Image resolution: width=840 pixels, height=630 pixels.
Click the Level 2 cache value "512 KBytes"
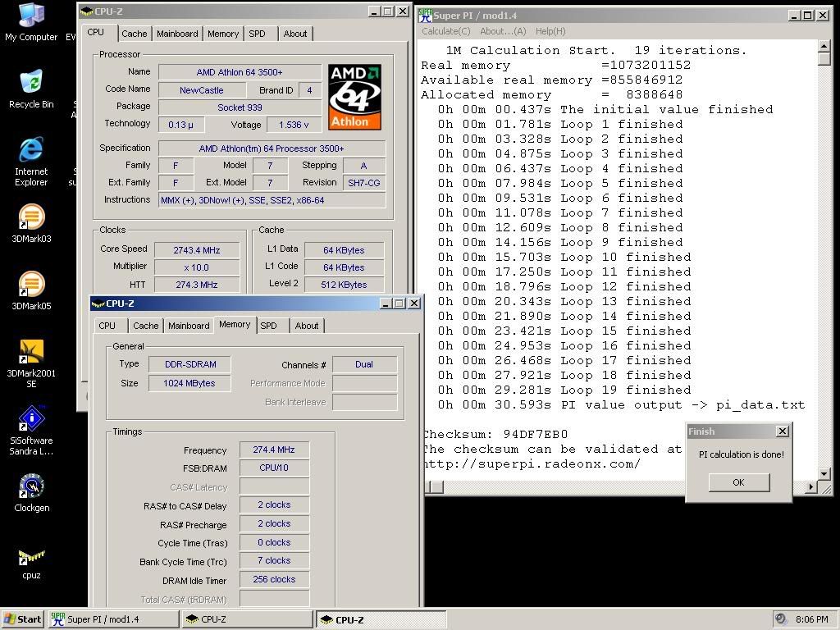pyautogui.click(x=344, y=285)
